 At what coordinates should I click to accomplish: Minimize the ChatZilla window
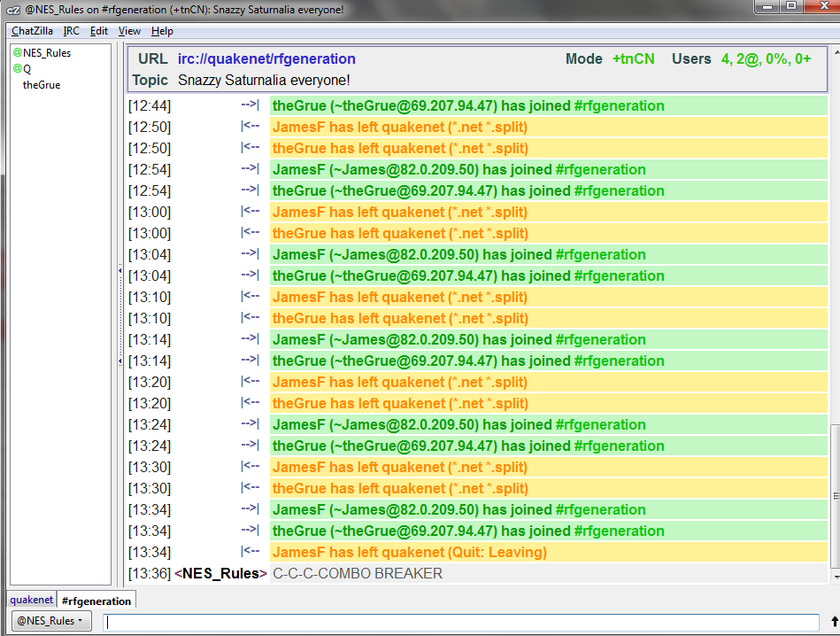pyautogui.click(x=767, y=6)
